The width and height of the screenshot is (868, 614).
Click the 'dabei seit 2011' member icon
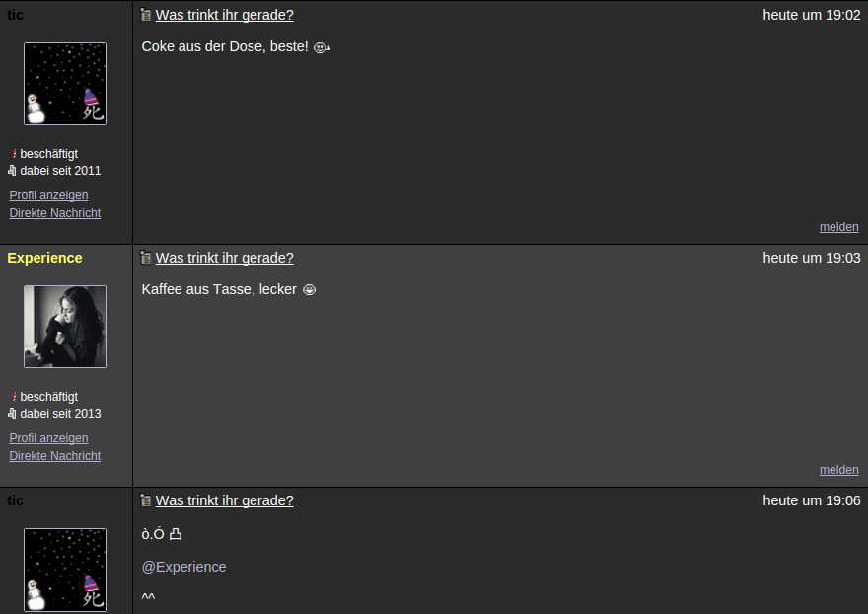pos(12,170)
